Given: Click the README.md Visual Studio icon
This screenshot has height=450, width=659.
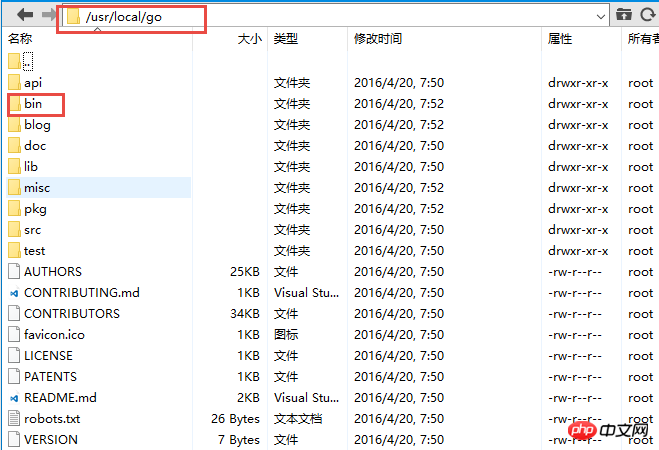Looking at the screenshot, I should pyautogui.click(x=14, y=398).
